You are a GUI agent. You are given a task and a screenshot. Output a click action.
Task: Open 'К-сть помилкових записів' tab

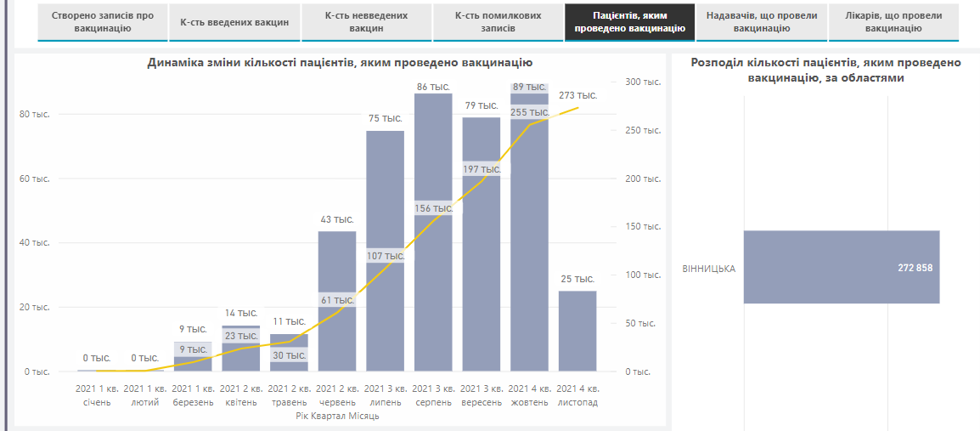tap(498, 22)
